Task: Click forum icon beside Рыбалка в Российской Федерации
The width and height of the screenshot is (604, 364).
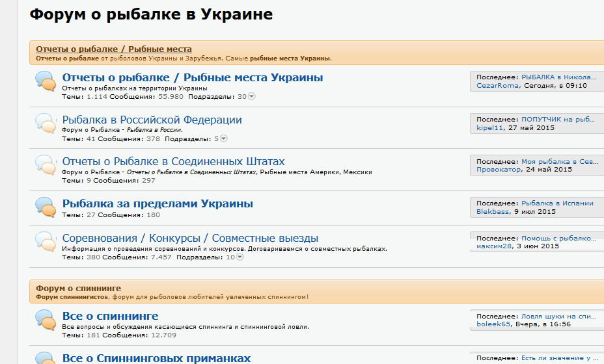Action: (x=44, y=122)
